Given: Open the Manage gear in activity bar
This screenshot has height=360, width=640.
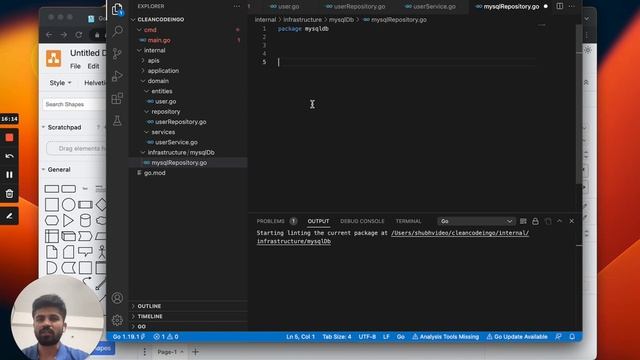Looking at the screenshot, I should pyautogui.click(x=118, y=320).
